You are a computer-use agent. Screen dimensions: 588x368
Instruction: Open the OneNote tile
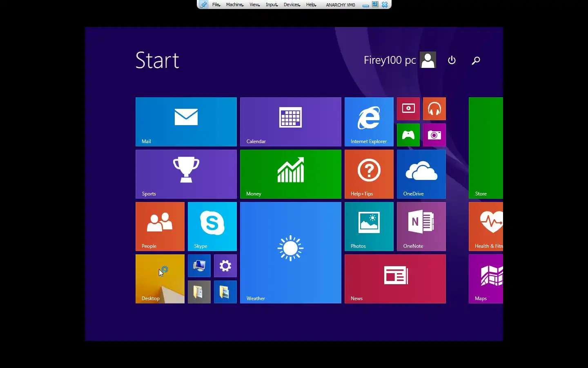[x=421, y=227]
